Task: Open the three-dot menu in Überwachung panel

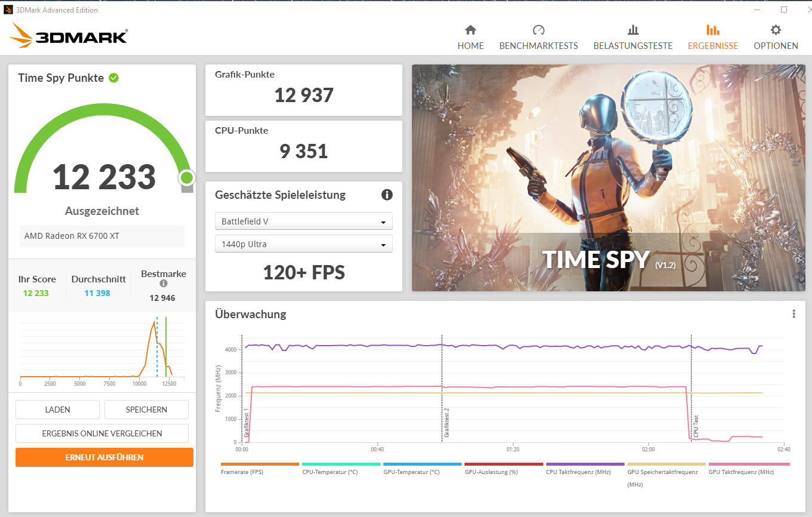Action: point(793,314)
